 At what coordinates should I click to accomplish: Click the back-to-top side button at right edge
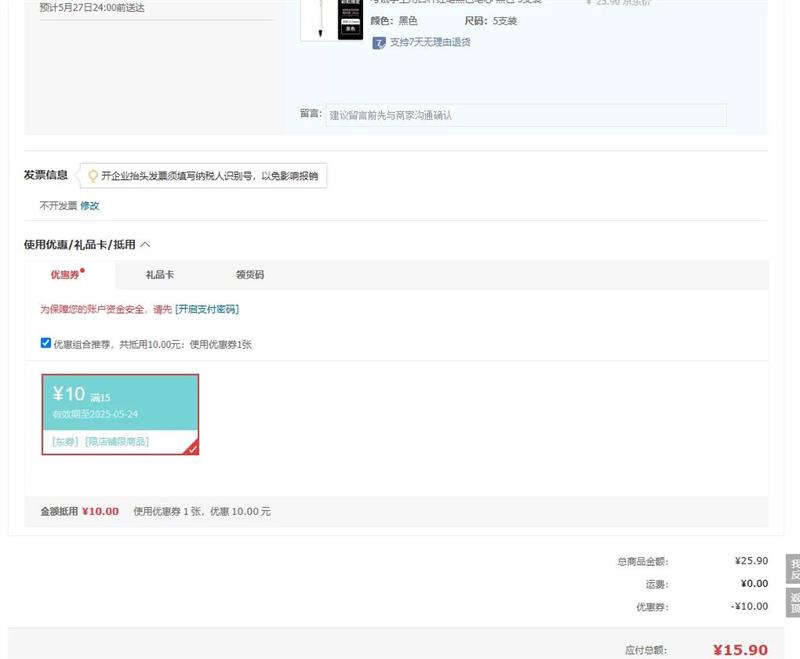pos(794,602)
